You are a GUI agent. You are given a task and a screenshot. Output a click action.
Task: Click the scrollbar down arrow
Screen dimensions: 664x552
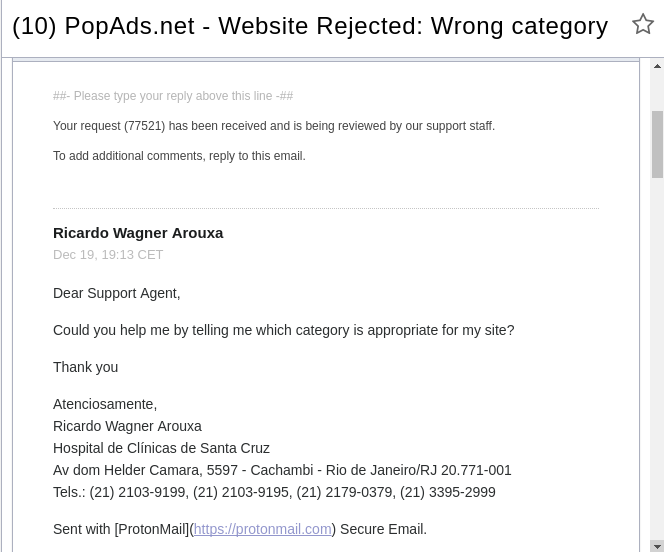657,546
